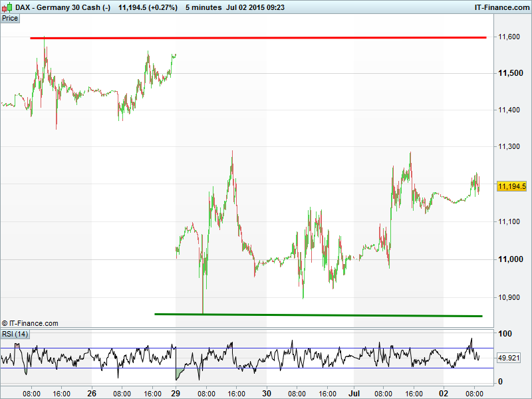Screen dimensions: 532x399
Task: Open the Price panel label
Action: (10, 18)
